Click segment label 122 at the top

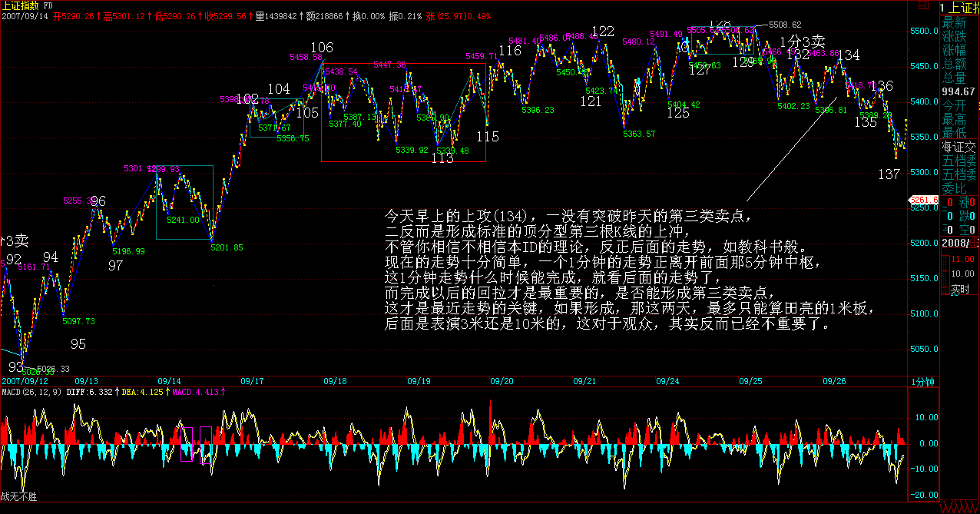click(x=603, y=32)
